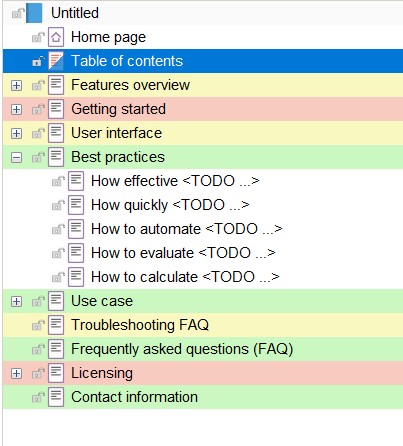Select the Contact information topic
Viewport: 403px width, 446px height.
pyautogui.click(x=134, y=397)
